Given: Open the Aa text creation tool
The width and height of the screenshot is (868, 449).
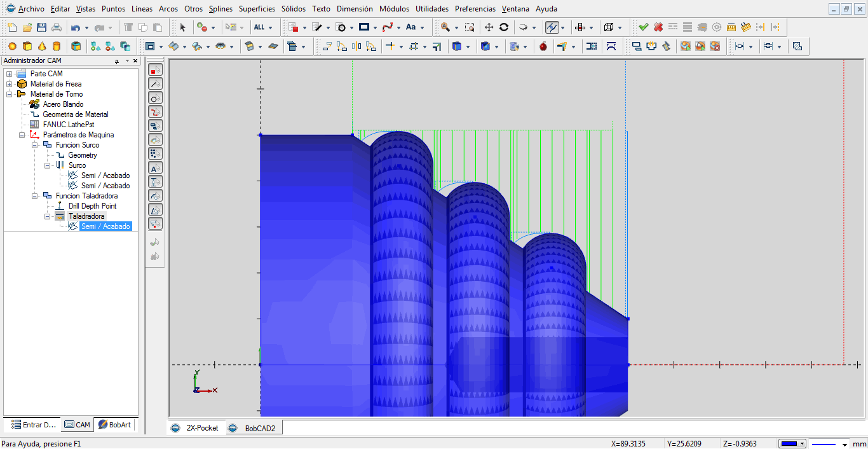Looking at the screenshot, I should (x=412, y=27).
